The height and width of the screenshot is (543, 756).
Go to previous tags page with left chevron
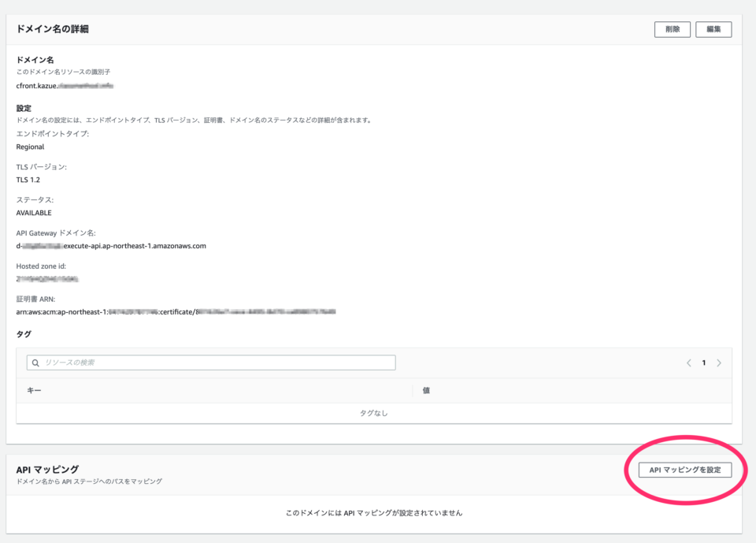(689, 363)
